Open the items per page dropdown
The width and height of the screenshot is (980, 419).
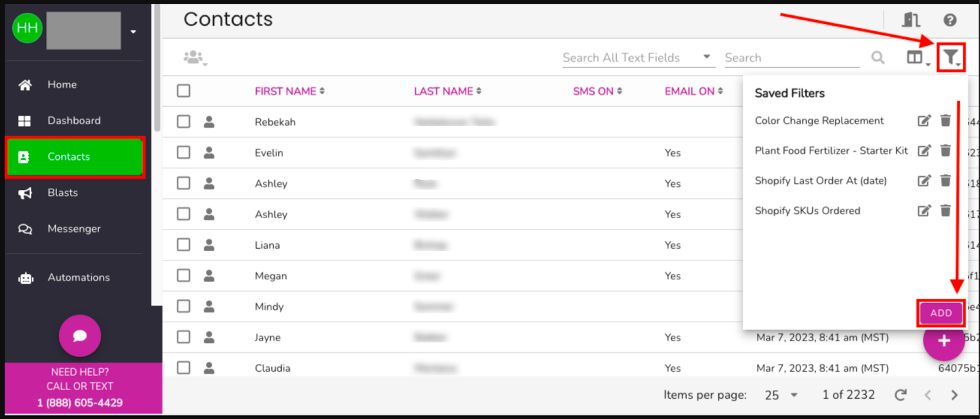click(782, 395)
